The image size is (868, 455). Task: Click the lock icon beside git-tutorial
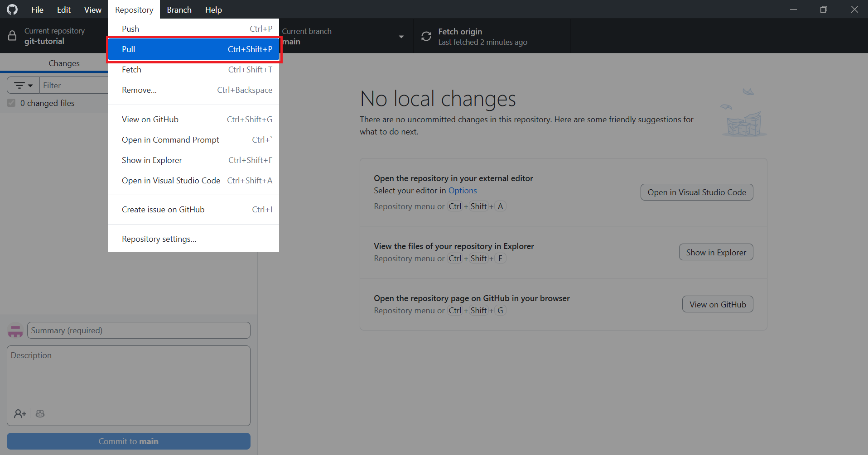click(x=12, y=36)
